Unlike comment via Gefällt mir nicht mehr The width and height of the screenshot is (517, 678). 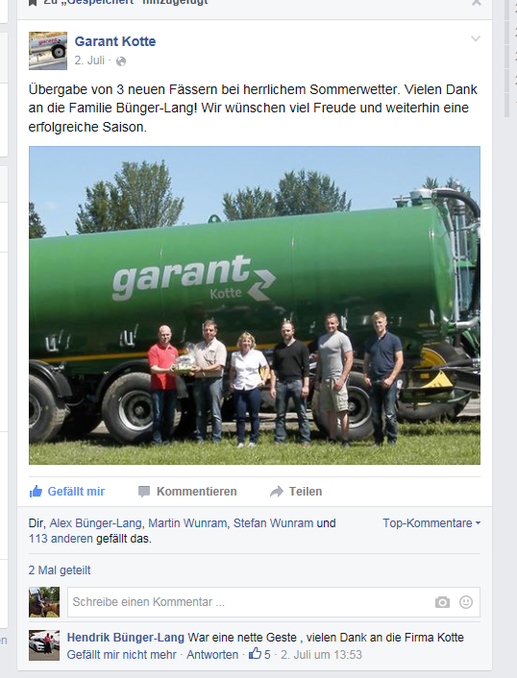pos(121,655)
